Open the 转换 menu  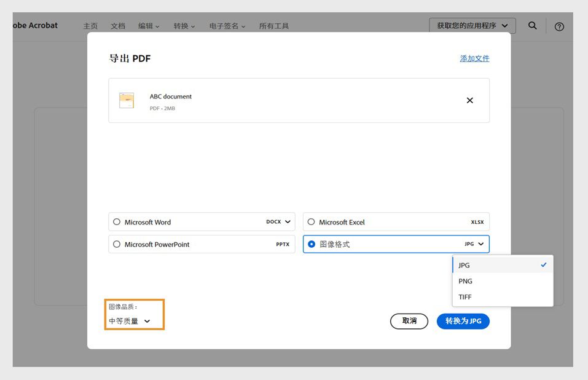point(184,26)
